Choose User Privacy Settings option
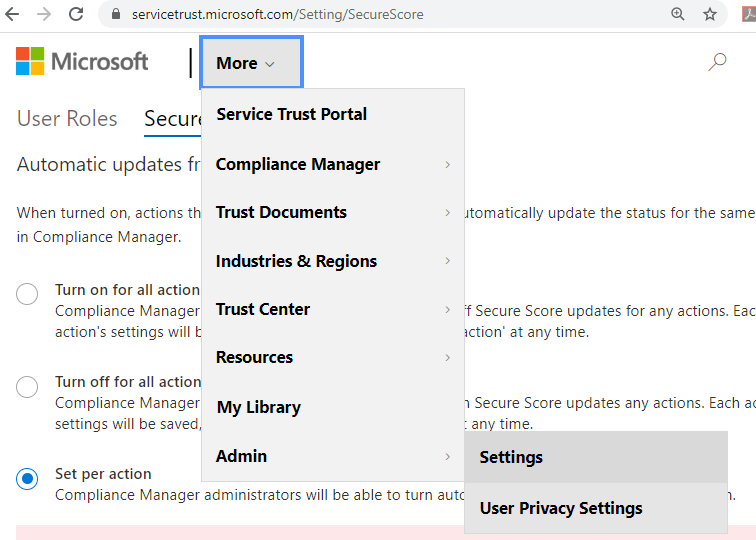756x540 pixels. click(x=561, y=508)
